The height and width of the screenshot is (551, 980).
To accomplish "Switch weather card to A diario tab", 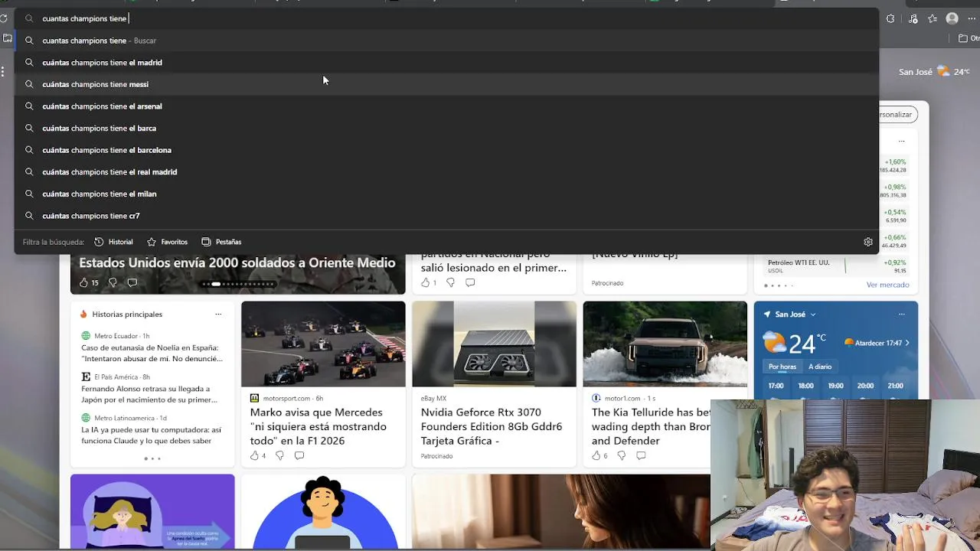I will coord(820,367).
